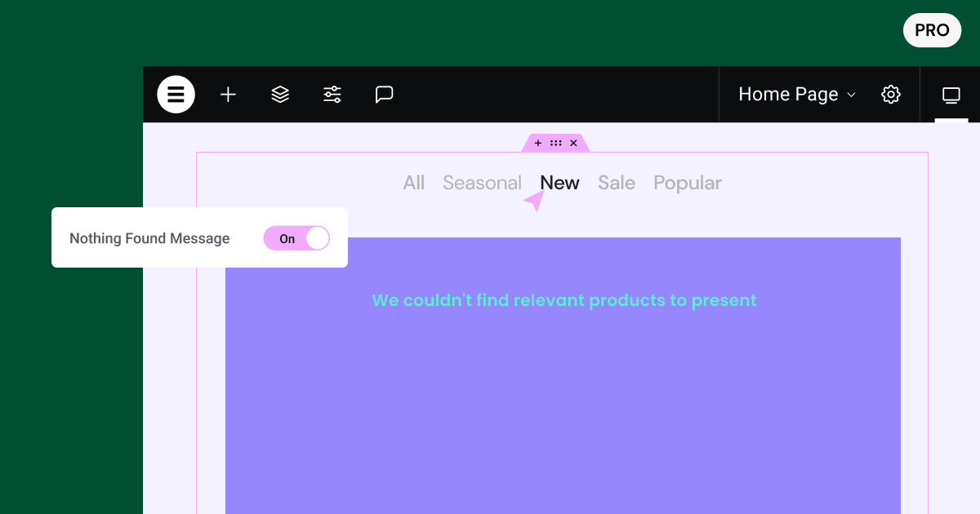Open page settings gear icon
Screen dimensions: 980x514
(891, 95)
